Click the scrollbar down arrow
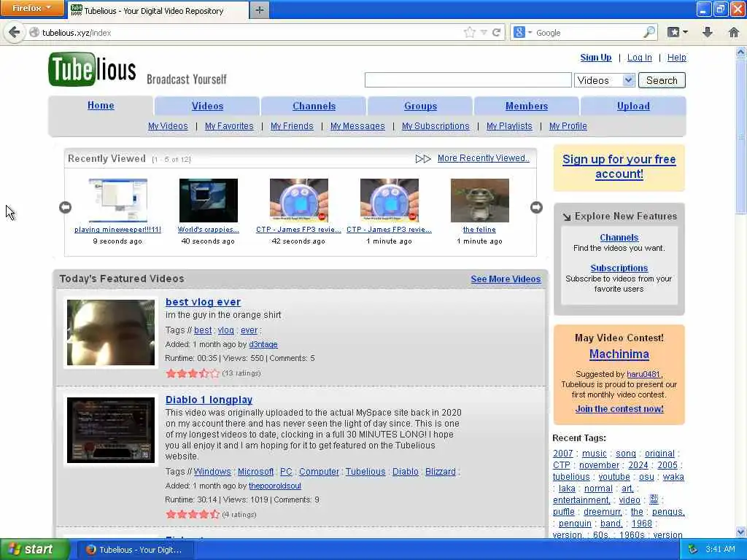Image resolution: width=747 pixels, height=560 pixels. pyautogui.click(x=741, y=532)
